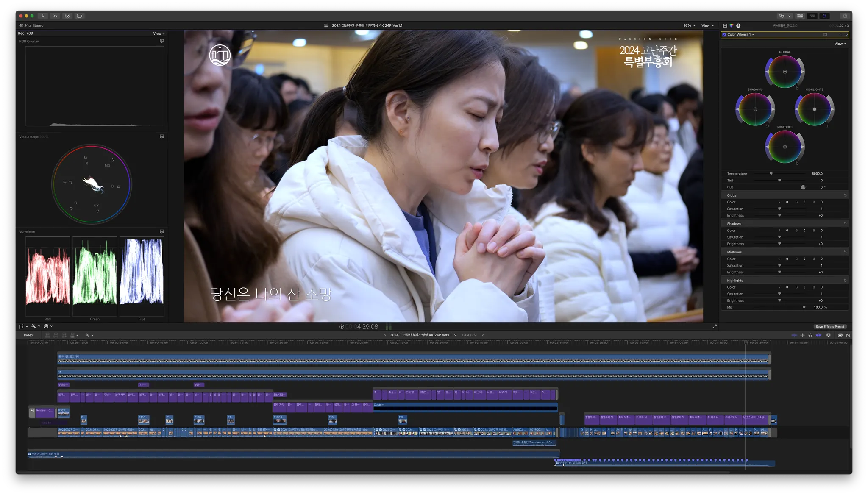The height and width of the screenshot is (495, 868).
Task: Uncheck the Color Wheels 1 checkbox
Action: point(724,35)
